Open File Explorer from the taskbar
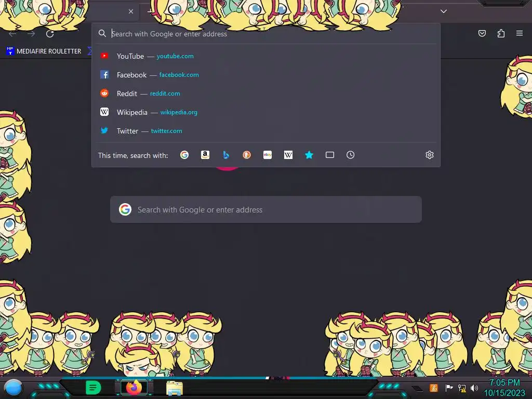 point(175,388)
